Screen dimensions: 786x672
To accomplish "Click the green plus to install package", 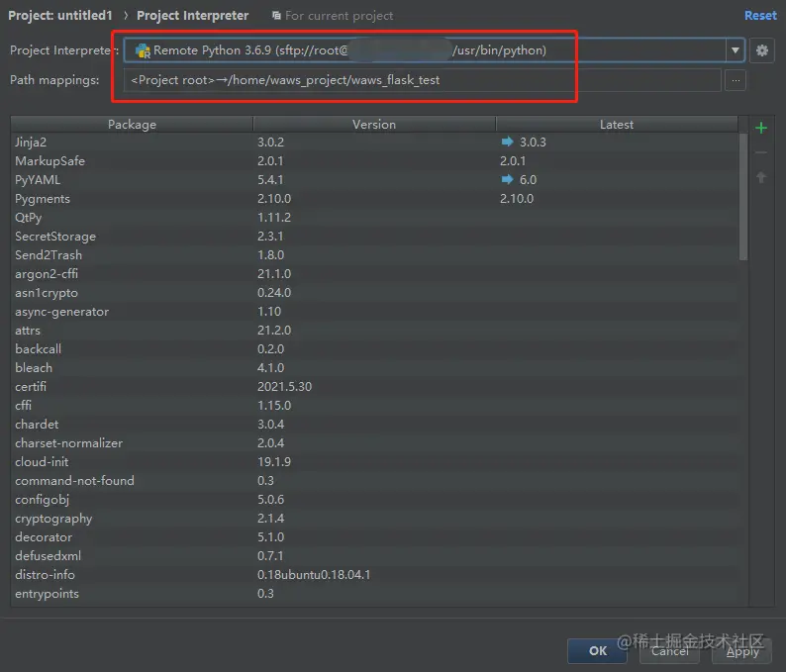I will point(761,128).
